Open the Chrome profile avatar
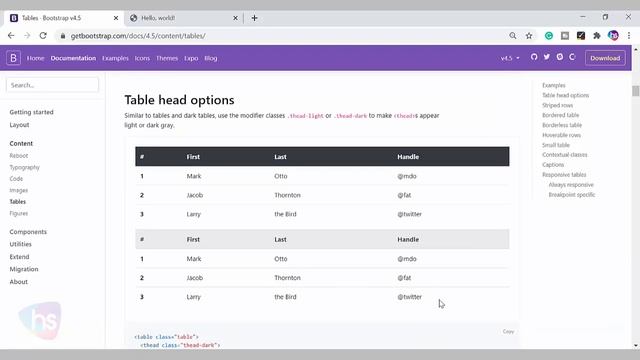Viewport: 640px width, 360px height. click(613, 36)
